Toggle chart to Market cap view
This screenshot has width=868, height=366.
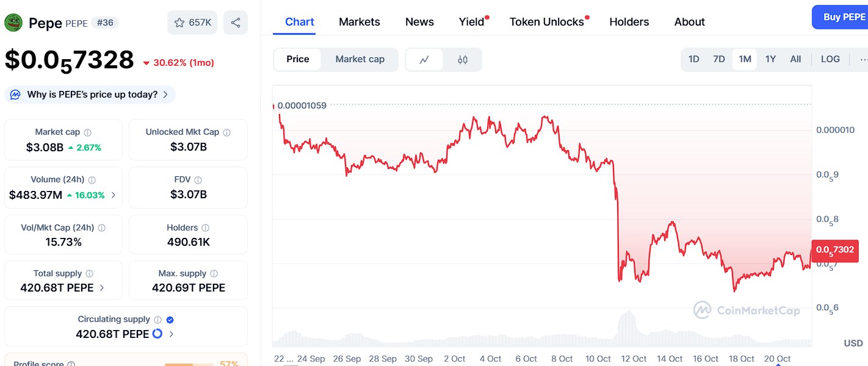(360, 59)
